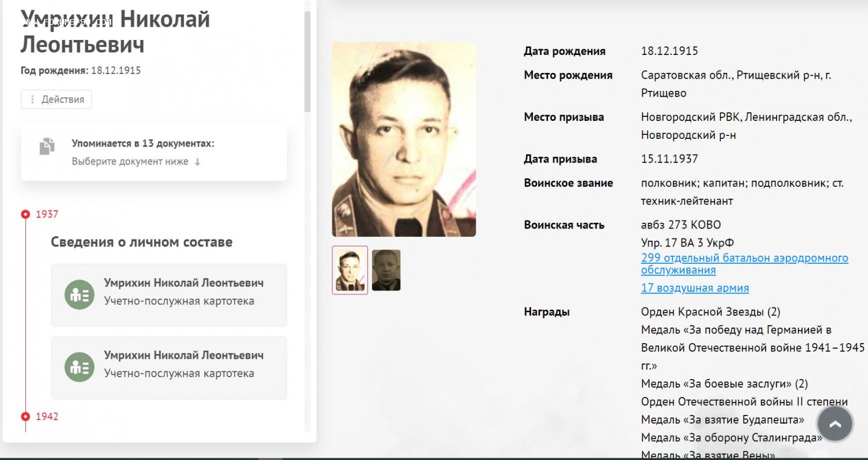Select the first portrait thumbnail

(350, 270)
